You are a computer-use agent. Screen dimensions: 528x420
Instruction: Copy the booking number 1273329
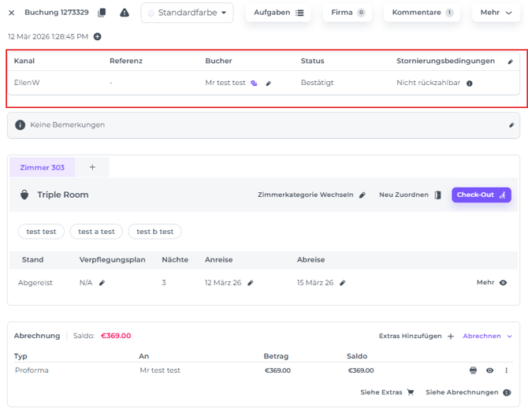click(x=102, y=13)
